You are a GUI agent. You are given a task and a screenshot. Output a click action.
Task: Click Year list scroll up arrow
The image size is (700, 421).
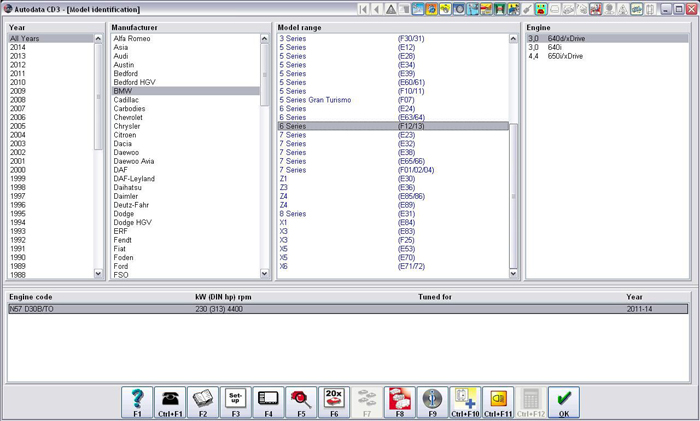[98, 39]
